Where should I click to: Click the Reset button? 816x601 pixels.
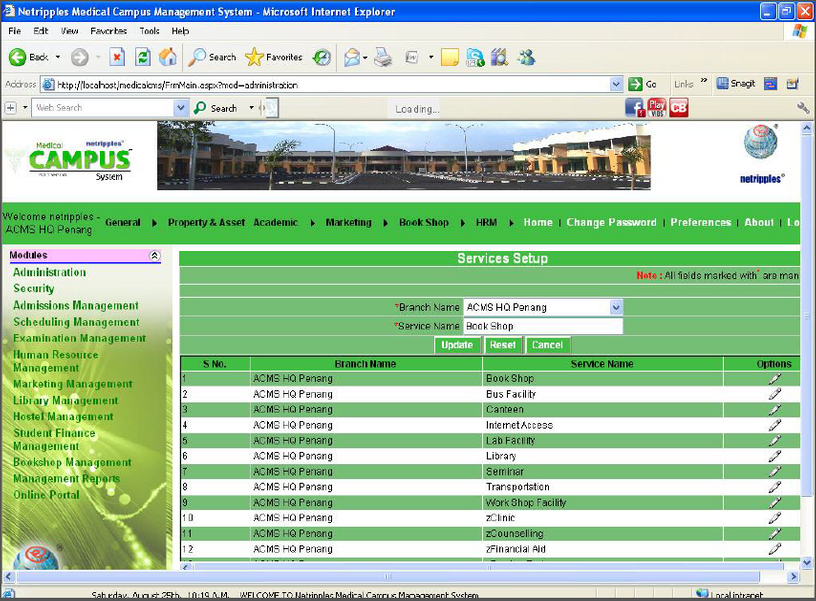503,345
